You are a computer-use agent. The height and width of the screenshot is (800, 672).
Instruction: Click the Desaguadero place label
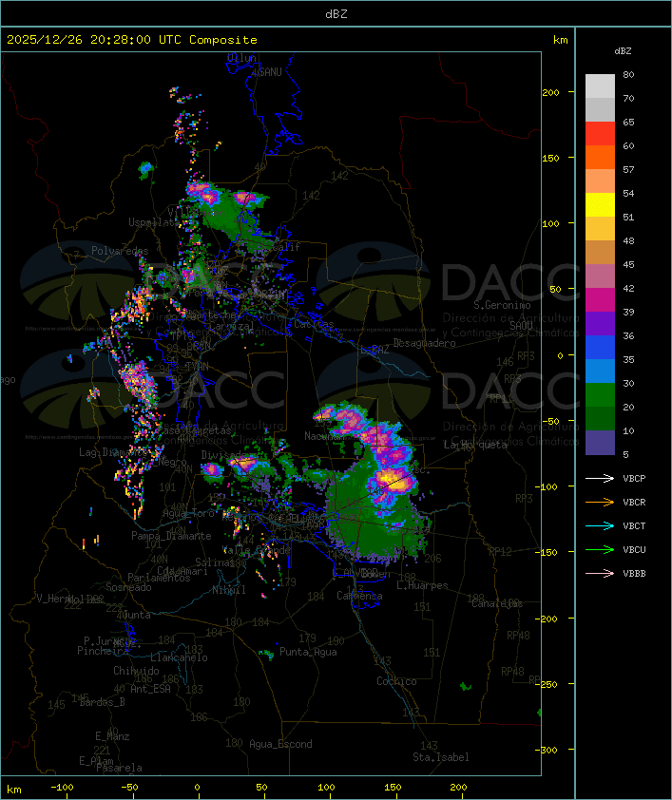point(425,343)
